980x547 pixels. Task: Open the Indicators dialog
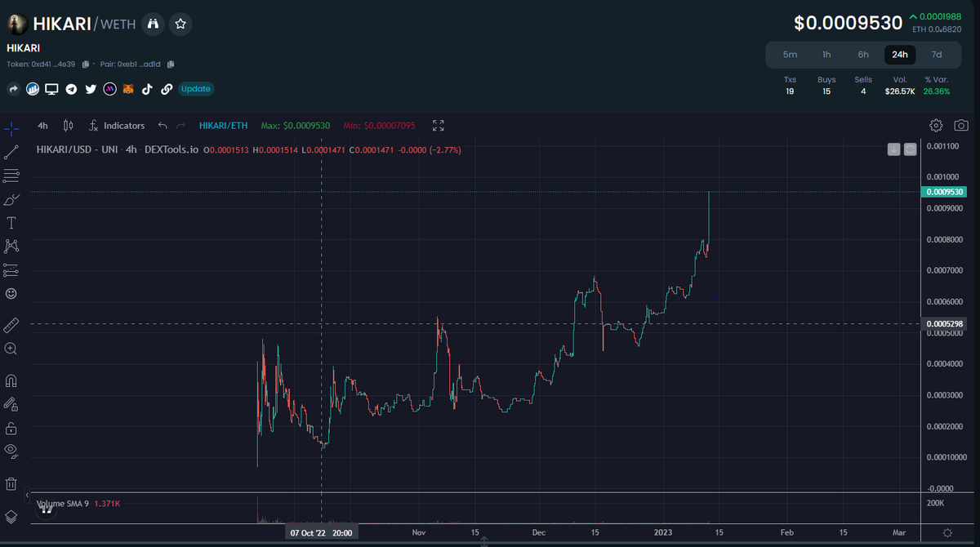(117, 125)
